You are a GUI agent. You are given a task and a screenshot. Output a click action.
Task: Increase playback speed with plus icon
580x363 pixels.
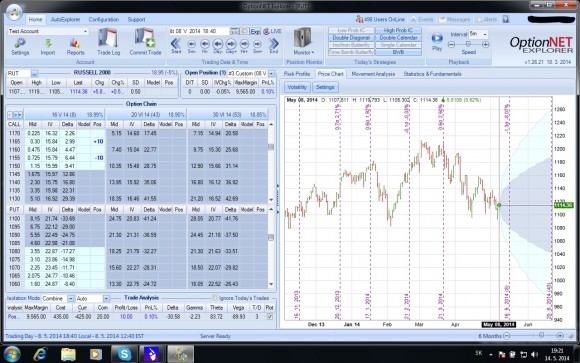click(x=486, y=45)
